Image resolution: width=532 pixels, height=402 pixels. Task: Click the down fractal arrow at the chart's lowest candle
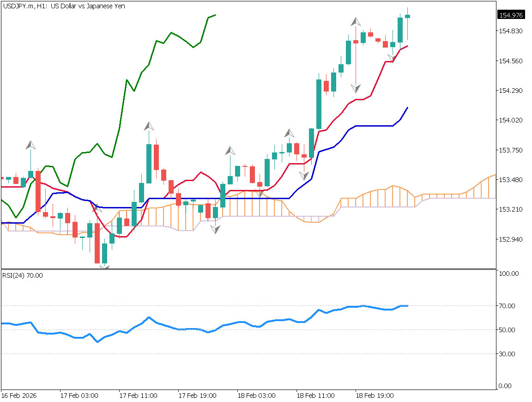click(104, 267)
